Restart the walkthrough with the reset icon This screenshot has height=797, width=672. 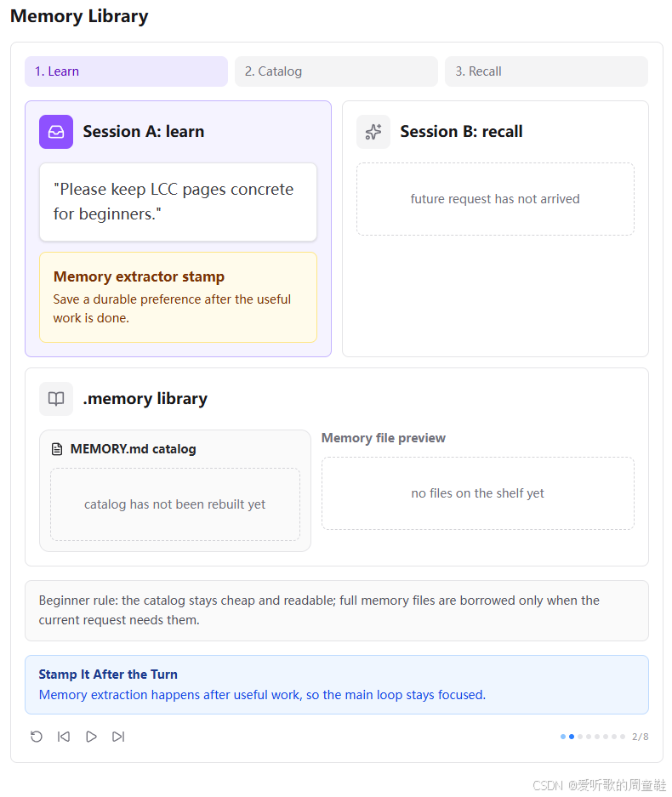pos(36,737)
